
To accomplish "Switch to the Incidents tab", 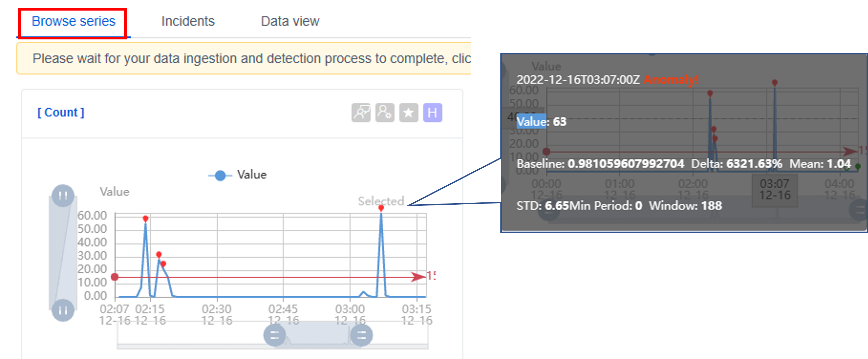I will (x=188, y=21).
